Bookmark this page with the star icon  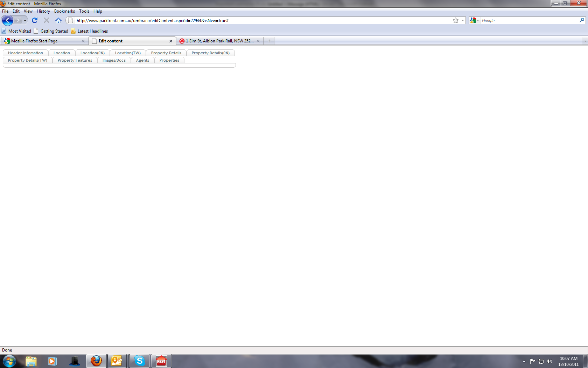tap(455, 21)
